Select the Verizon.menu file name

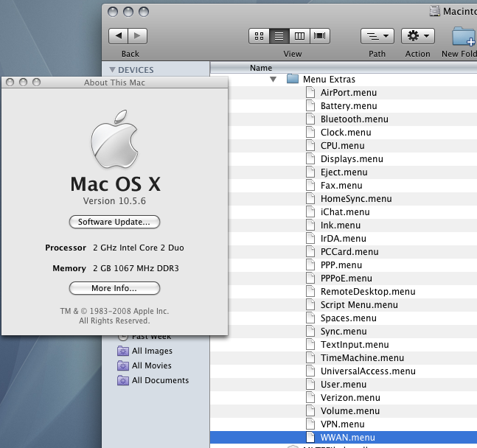click(350, 398)
